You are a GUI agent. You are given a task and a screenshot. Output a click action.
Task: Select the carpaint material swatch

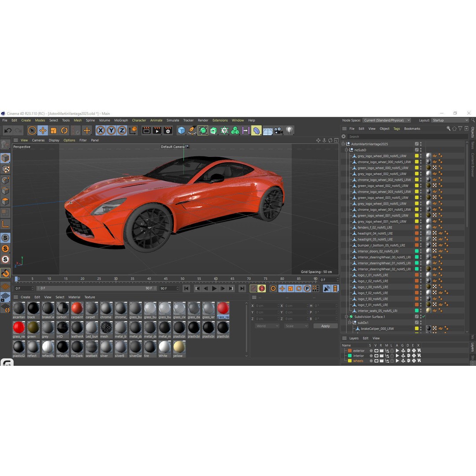[77, 310]
